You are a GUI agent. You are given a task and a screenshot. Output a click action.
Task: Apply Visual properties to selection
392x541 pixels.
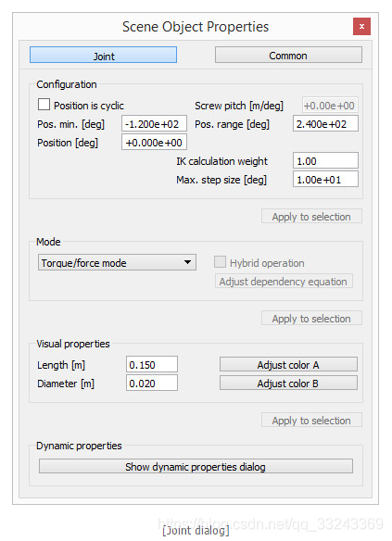pos(311,420)
